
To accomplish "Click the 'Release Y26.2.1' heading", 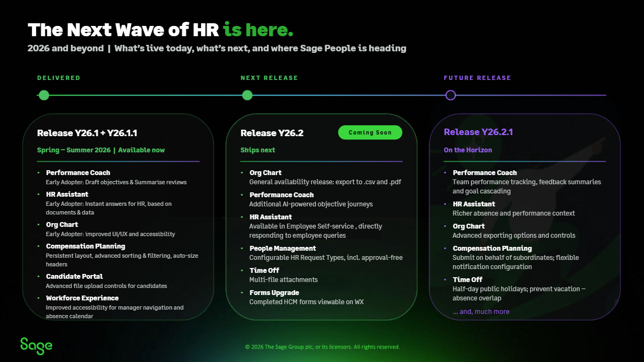I will 478,132.
